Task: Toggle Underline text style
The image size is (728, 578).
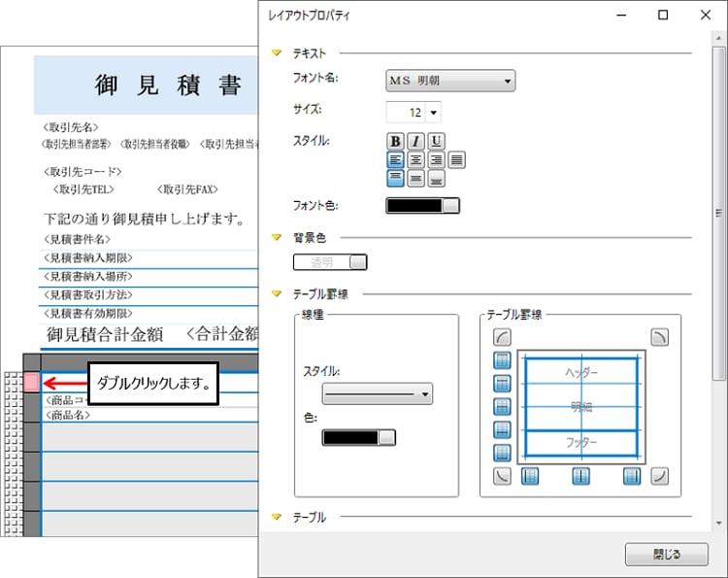Action: [437, 141]
